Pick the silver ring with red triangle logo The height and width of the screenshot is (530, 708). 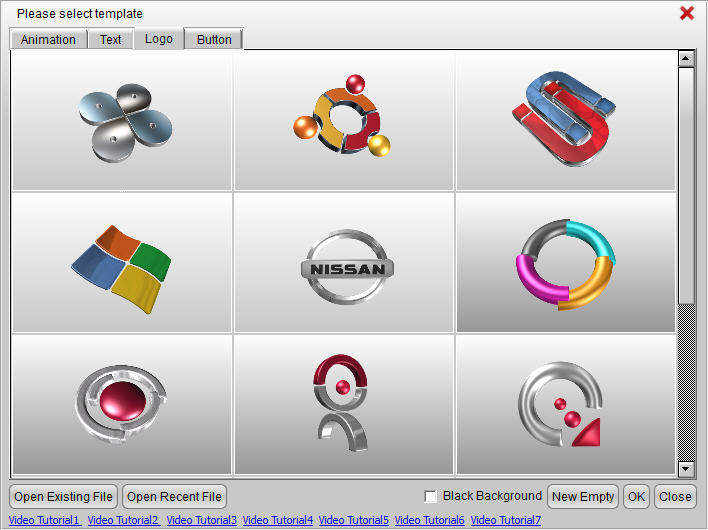point(566,404)
